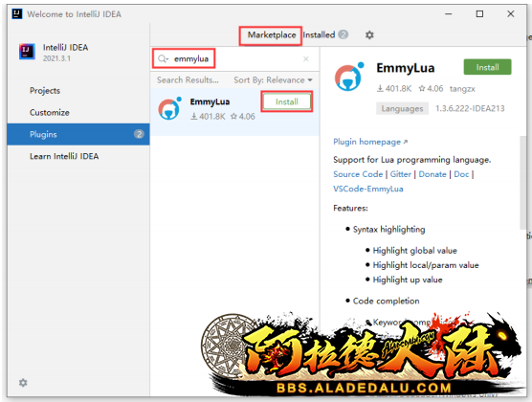This screenshot has height=402, width=532.
Task: Open Projects section
Action: (x=45, y=91)
